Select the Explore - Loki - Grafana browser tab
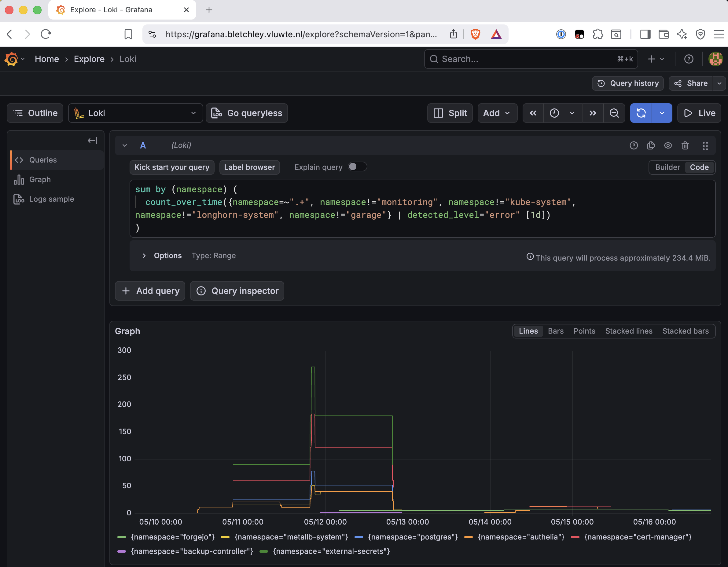This screenshot has height=567, width=728. coord(122,10)
